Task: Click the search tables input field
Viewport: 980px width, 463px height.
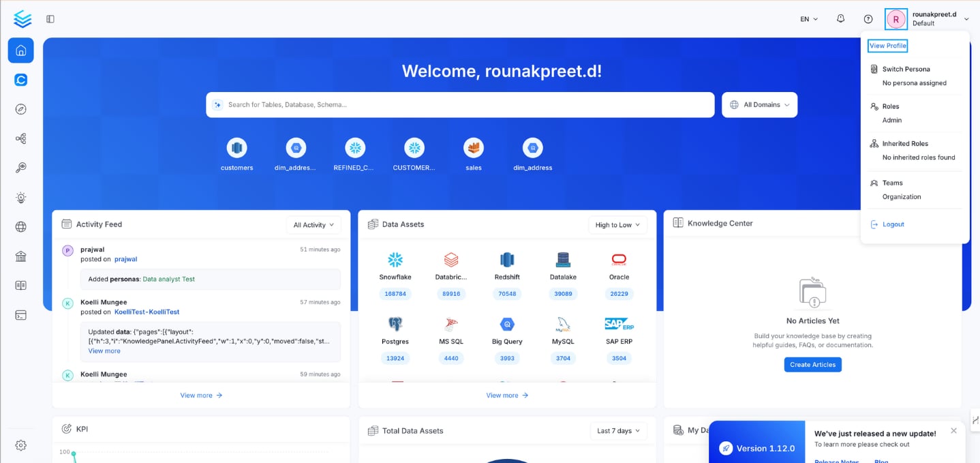Action: pos(460,105)
